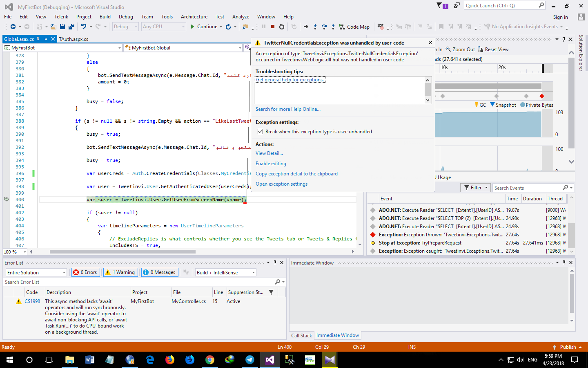This screenshot has width=588, height=368.
Task: Check Break when this exception type is user-unhandled
Action: pyautogui.click(x=261, y=131)
